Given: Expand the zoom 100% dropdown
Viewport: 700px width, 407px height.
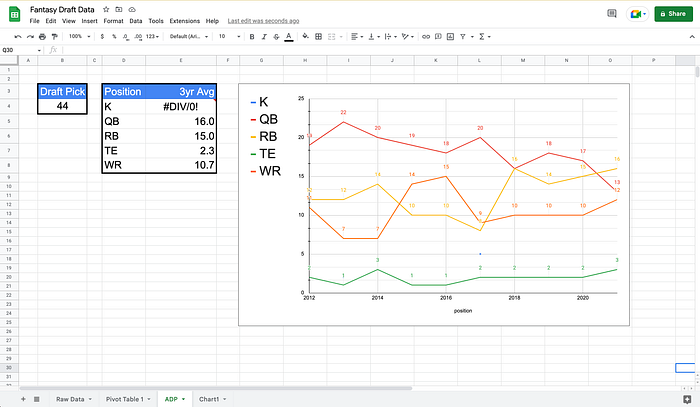Looking at the screenshot, I should [x=79, y=37].
